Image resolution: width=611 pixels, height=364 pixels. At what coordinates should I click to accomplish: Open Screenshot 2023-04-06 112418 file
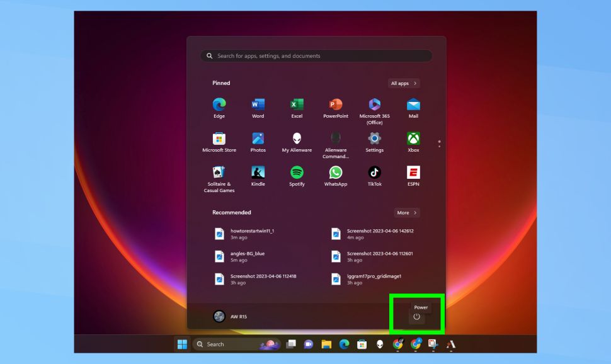[x=255, y=279]
